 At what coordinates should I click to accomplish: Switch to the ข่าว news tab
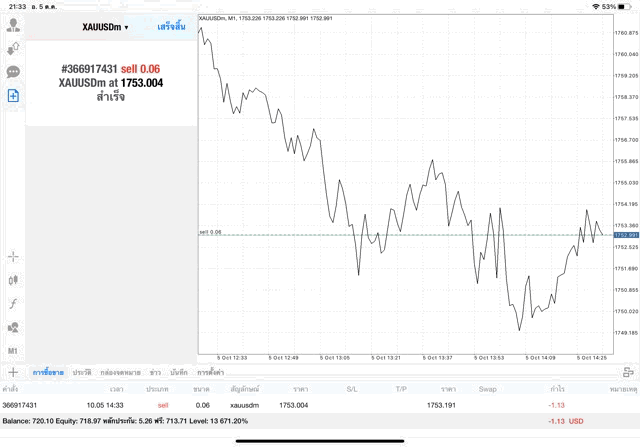[x=155, y=372]
